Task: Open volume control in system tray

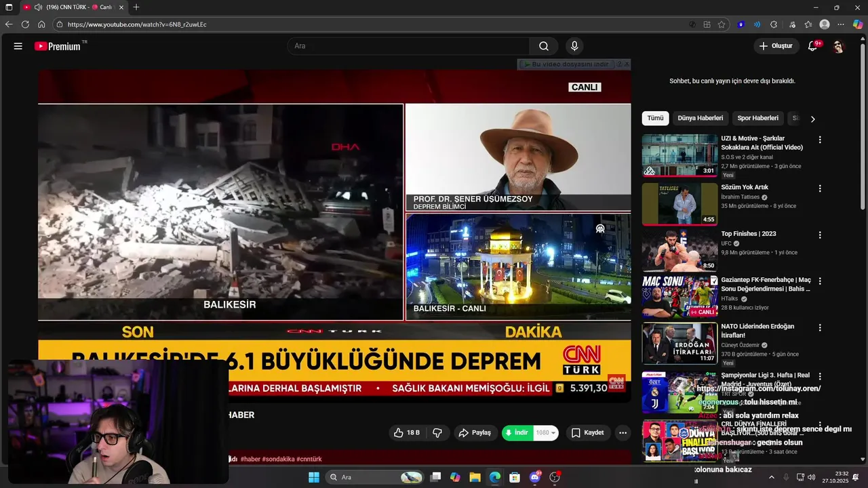Action: click(x=811, y=477)
